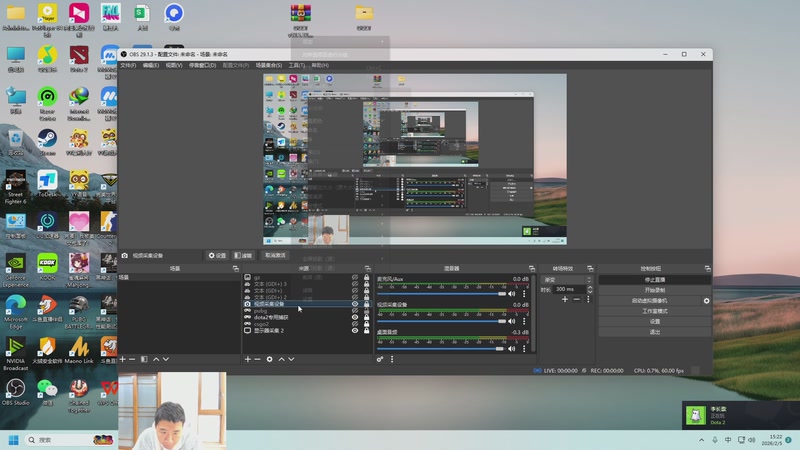Toggle visibility of 文本 (GDI+) 3 source
800x450 pixels.
[355, 284]
